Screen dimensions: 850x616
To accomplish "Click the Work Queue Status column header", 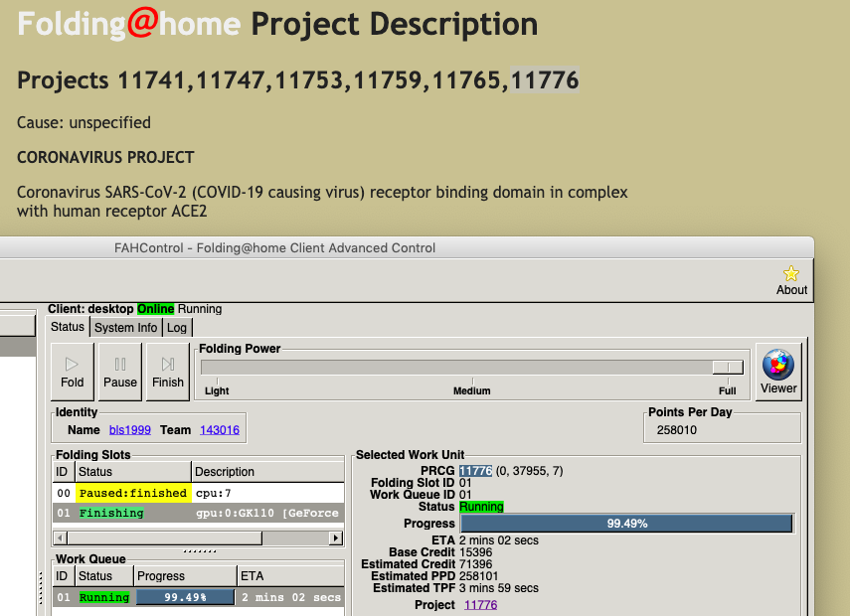I will [x=103, y=576].
